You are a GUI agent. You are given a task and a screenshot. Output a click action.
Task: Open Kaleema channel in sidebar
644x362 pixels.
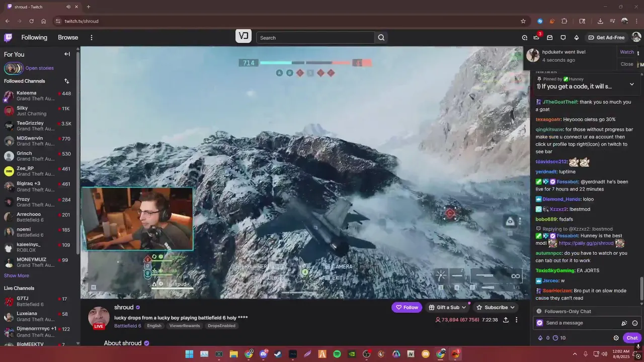(x=38, y=96)
